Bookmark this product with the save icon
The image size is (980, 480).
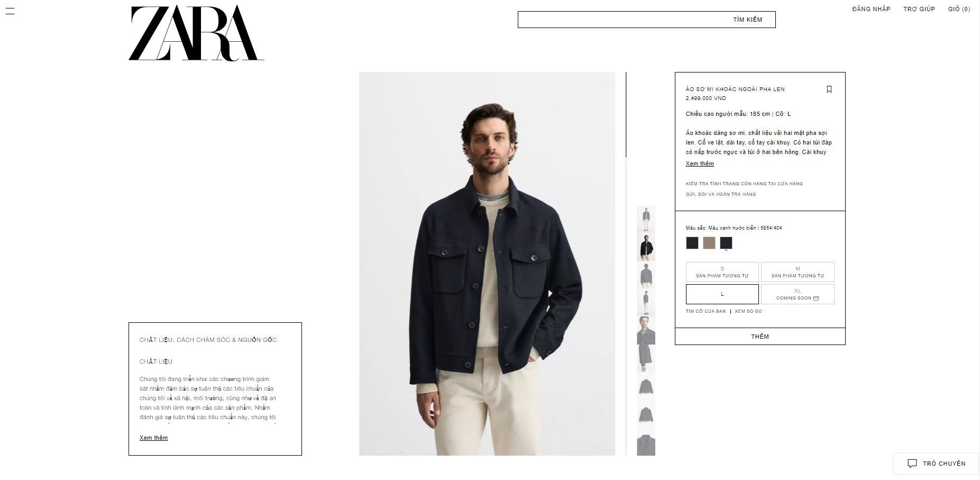pos(829,89)
